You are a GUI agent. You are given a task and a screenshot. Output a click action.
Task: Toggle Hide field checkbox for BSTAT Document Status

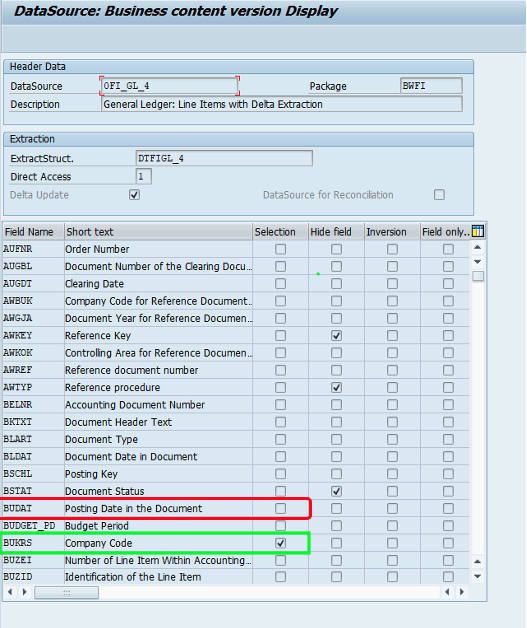pos(336,491)
